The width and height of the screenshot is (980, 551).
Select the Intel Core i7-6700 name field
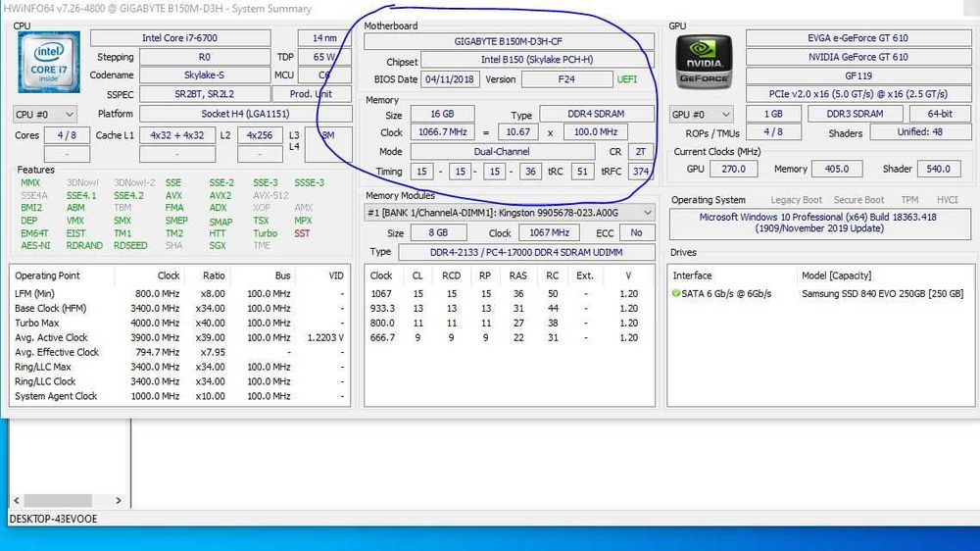[180, 38]
